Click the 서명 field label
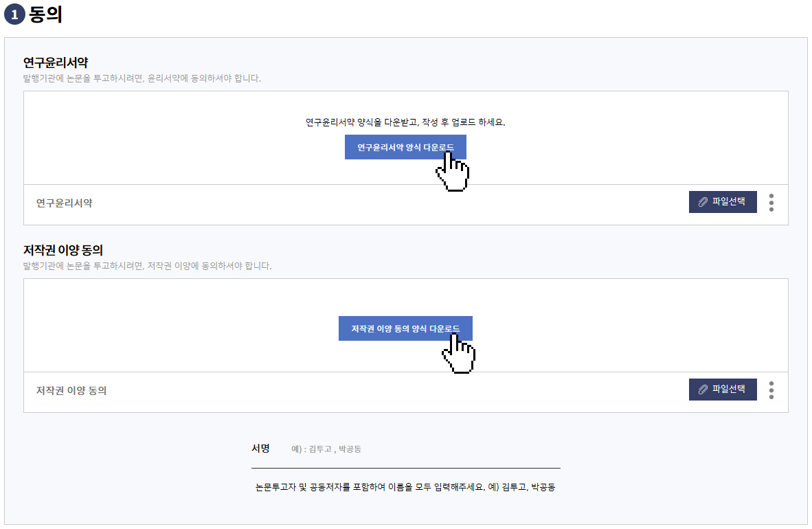812x529 pixels. [x=260, y=449]
